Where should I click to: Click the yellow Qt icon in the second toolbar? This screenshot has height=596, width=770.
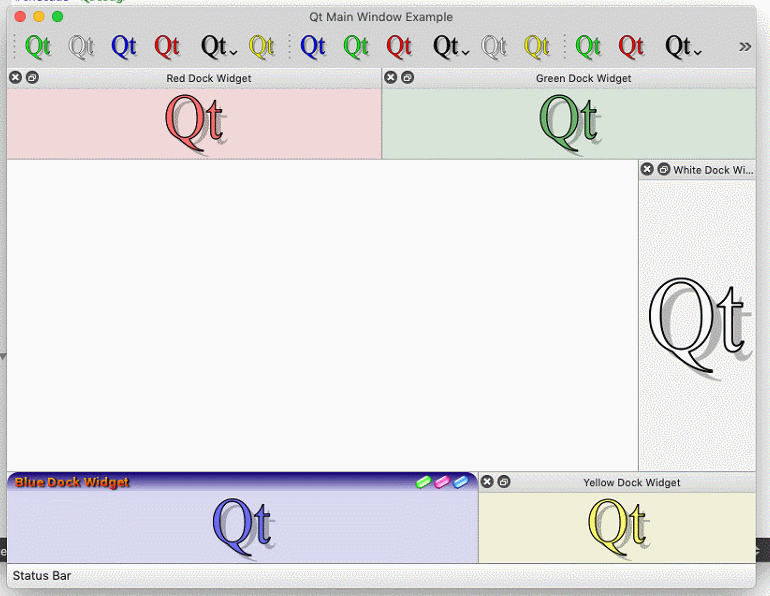point(537,47)
